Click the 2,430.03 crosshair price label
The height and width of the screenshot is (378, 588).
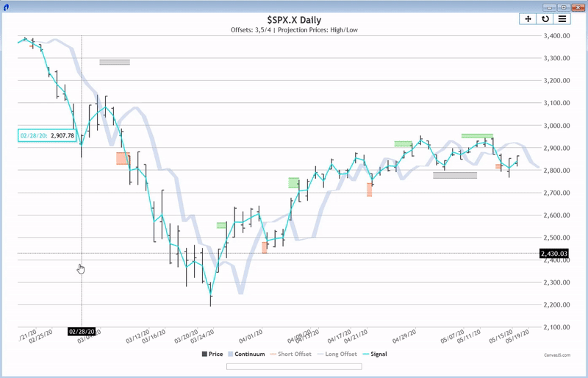point(554,254)
